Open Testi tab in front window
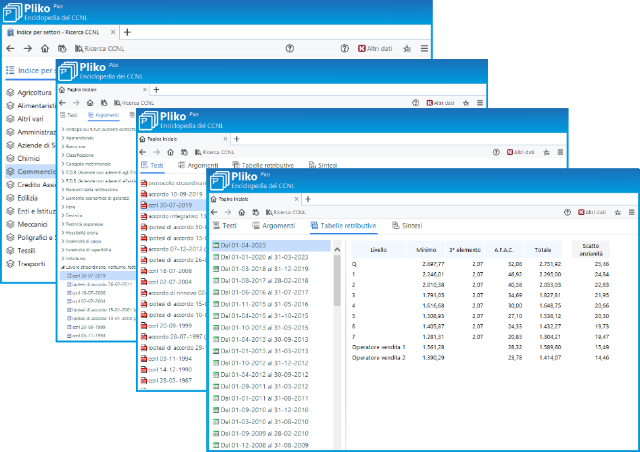Viewport: 640px width, 452px height. [225, 225]
